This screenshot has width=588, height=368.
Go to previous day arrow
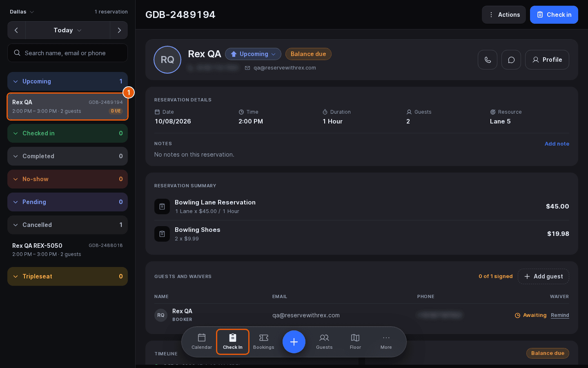(16, 30)
